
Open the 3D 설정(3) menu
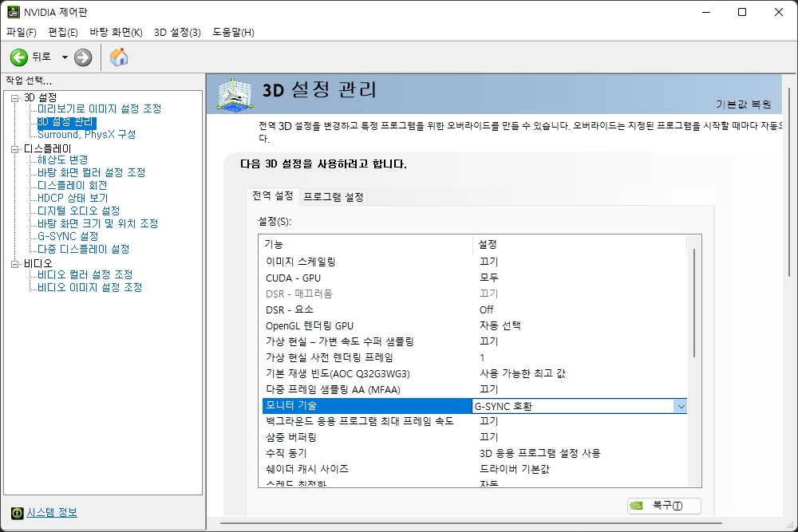click(177, 32)
